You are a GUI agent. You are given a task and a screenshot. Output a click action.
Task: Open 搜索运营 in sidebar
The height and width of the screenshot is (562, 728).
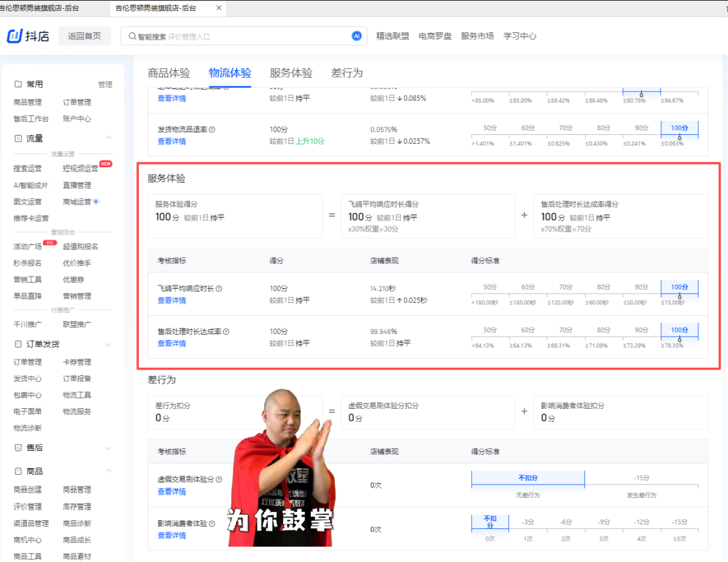tap(28, 169)
